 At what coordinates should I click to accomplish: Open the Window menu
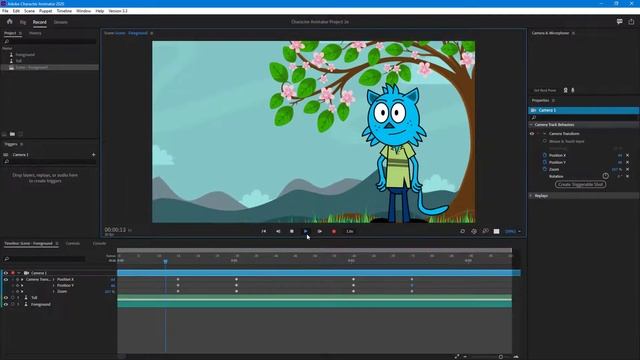pos(84,11)
